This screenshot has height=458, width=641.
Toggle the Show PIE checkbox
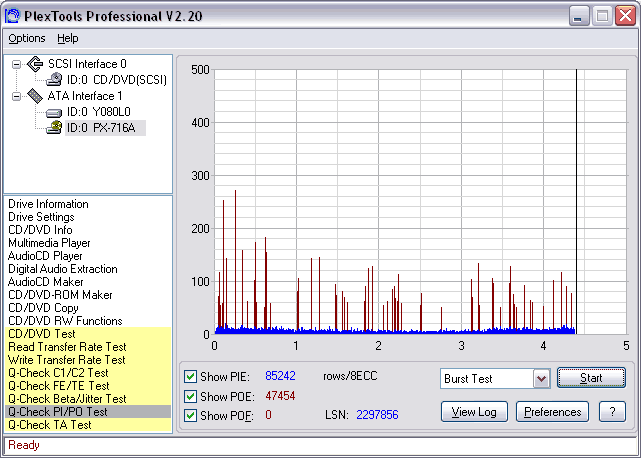coord(190,376)
